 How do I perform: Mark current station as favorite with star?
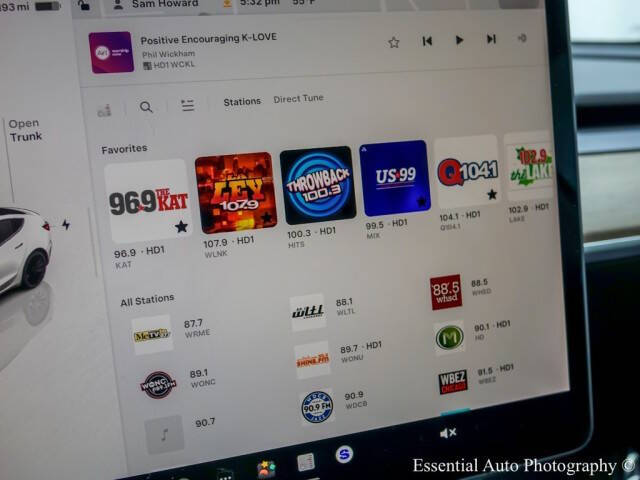(394, 42)
